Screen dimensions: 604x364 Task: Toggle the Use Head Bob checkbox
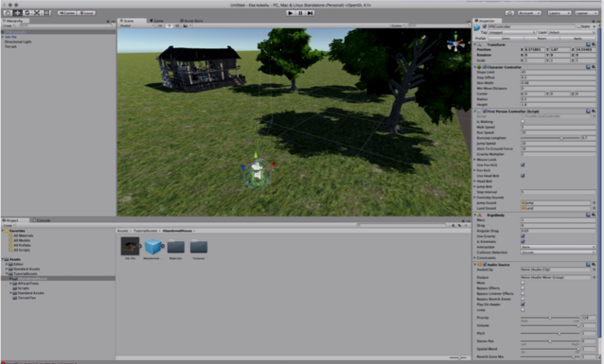[x=523, y=176]
